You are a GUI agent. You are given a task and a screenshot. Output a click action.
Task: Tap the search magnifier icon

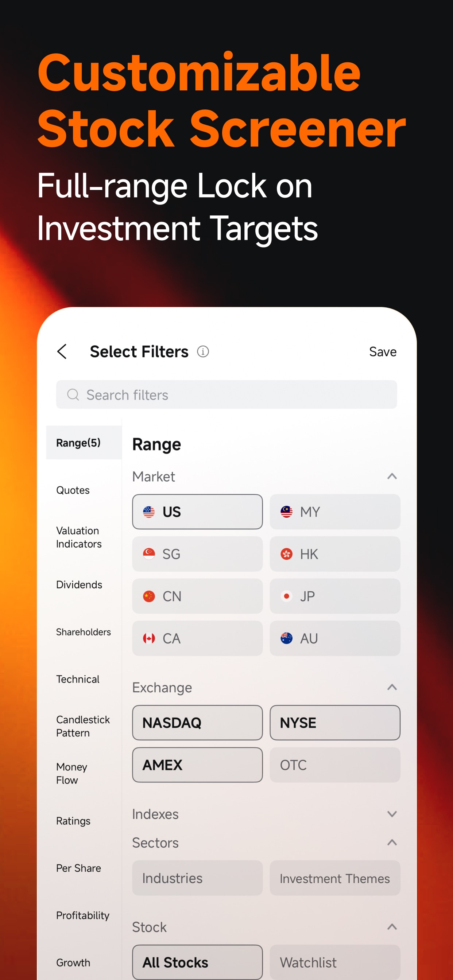pyautogui.click(x=73, y=394)
